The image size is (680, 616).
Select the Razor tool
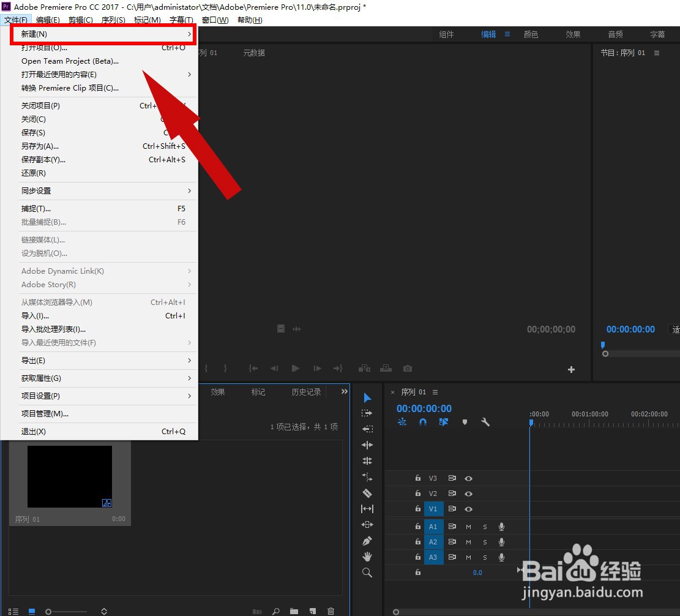pyautogui.click(x=367, y=494)
